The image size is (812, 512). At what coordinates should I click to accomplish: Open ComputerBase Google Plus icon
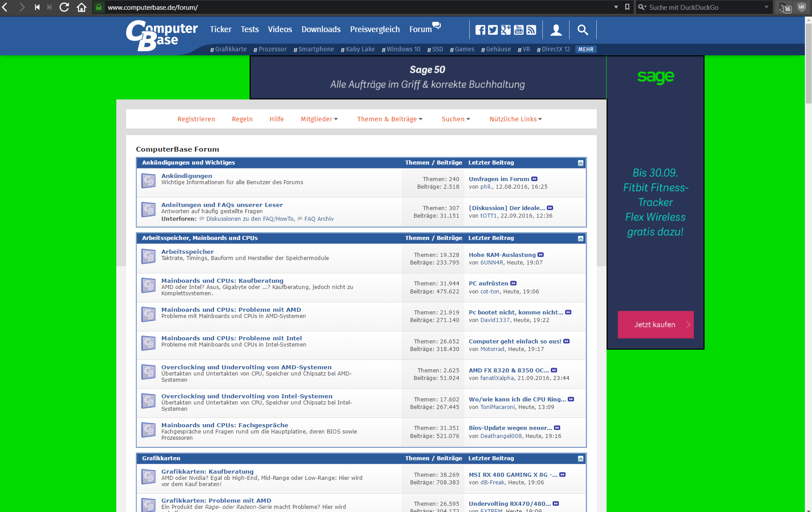coord(506,30)
